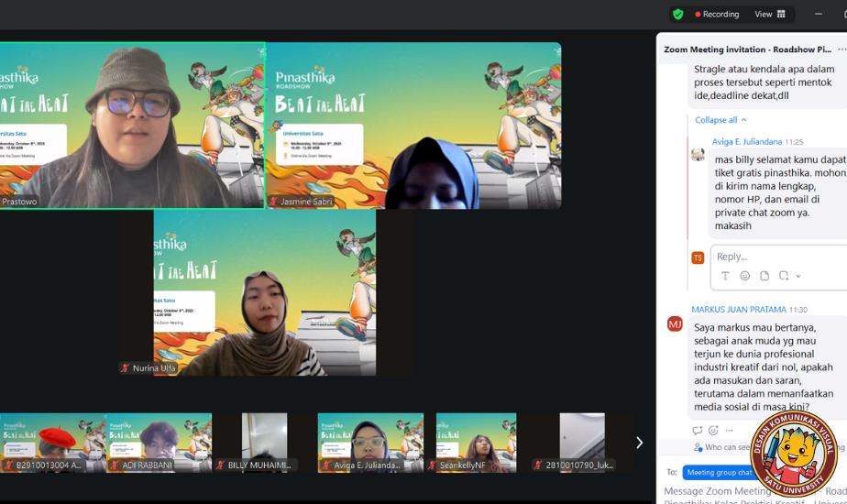Open more options under Markus's message

[x=730, y=430]
